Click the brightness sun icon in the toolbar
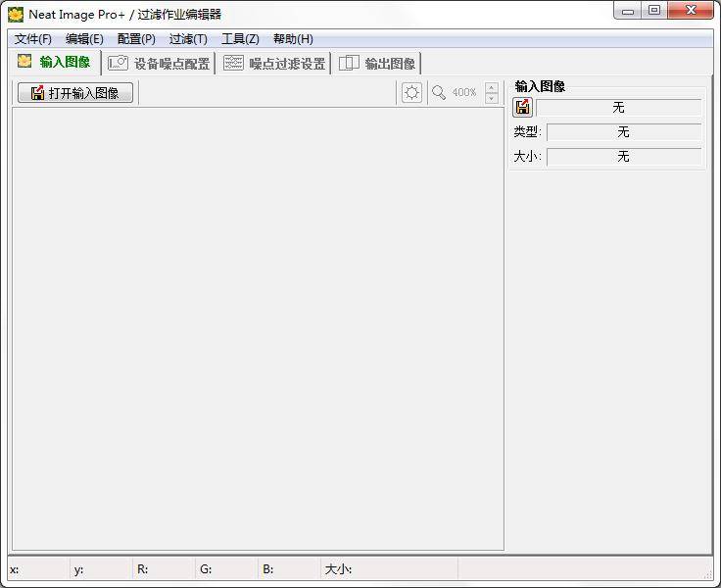This screenshot has width=721, height=588. click(x=412, y=92)
